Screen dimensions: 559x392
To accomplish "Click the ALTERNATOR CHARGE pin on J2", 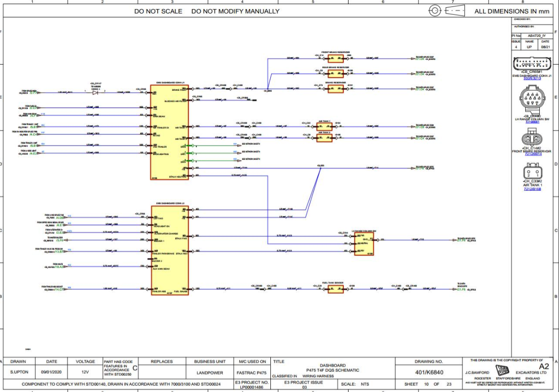I will (x=166, y=233).
